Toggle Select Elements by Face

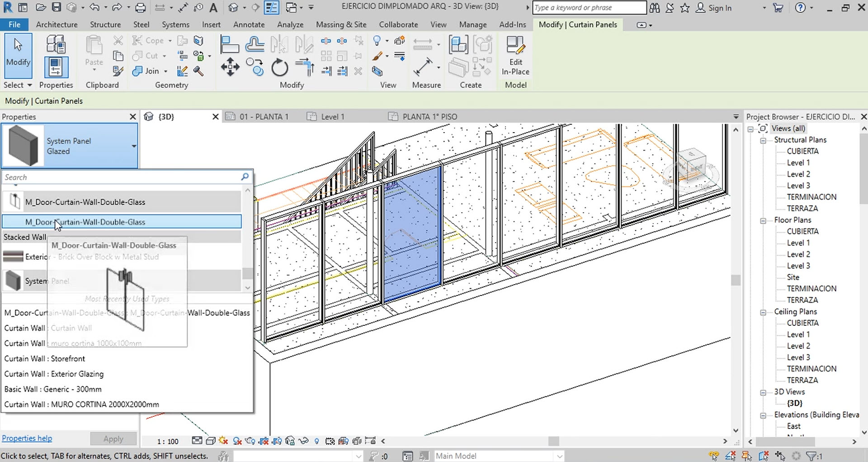point(764,456)
